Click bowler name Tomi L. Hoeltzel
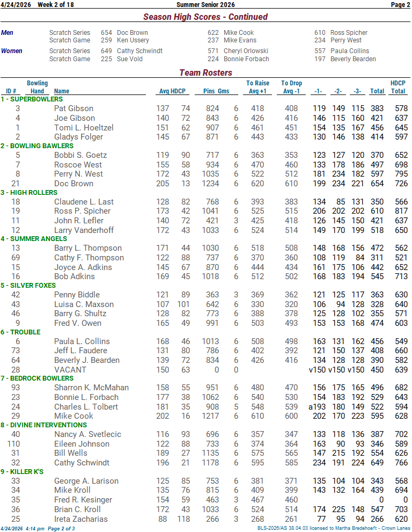Image resolution: width=412 pixels, height=532 pixels. coord(84,128)
